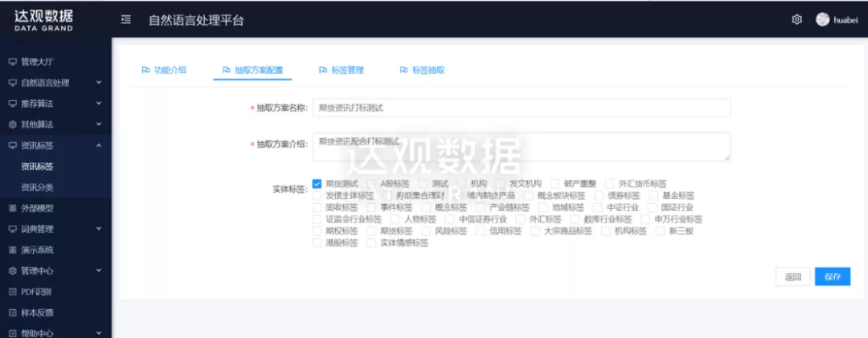
Task: Switch to the 标签管理 tab
Action: tap(341, 70)
